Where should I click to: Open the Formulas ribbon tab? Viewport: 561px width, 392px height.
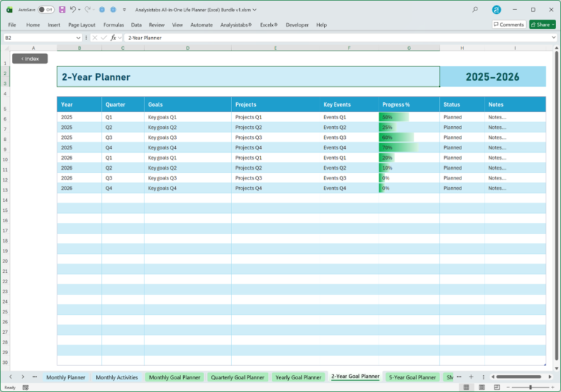(113, 25)
